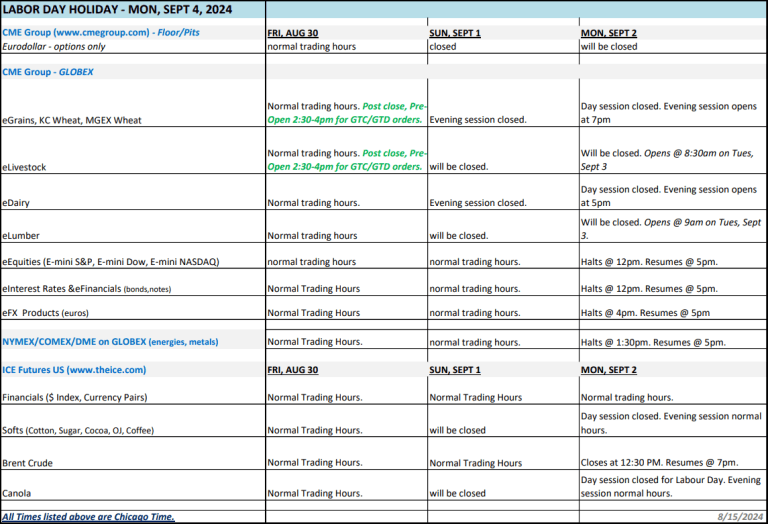768x524 pixels.
Task: Select the Financials ($ Index, Currency Pairs) label
Action: [74, 397]
